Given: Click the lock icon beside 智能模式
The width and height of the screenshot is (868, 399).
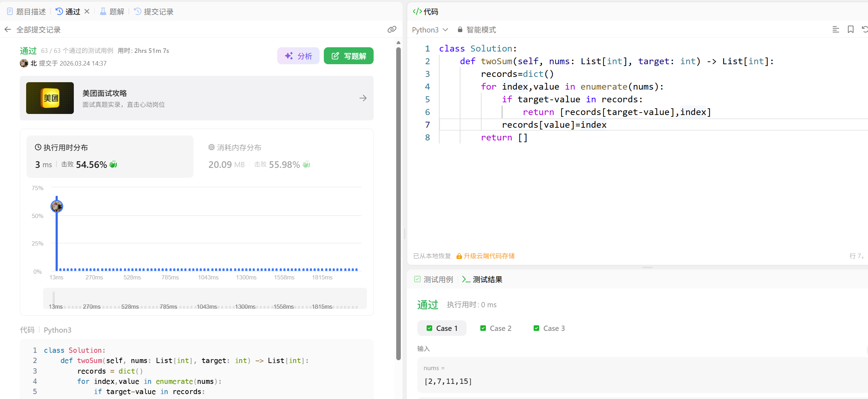Looking at the screenshot, I should pyautogui.click(x=460, y=30).
